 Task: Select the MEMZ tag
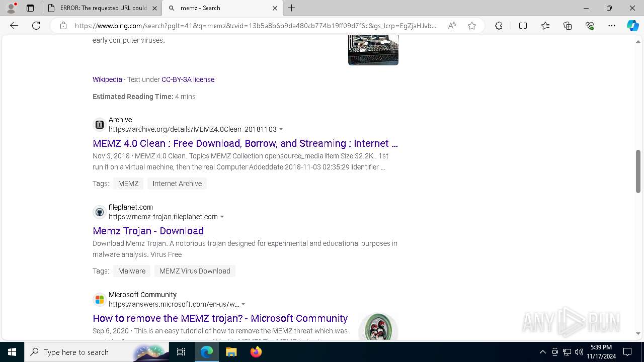click(x=128, y=184)
